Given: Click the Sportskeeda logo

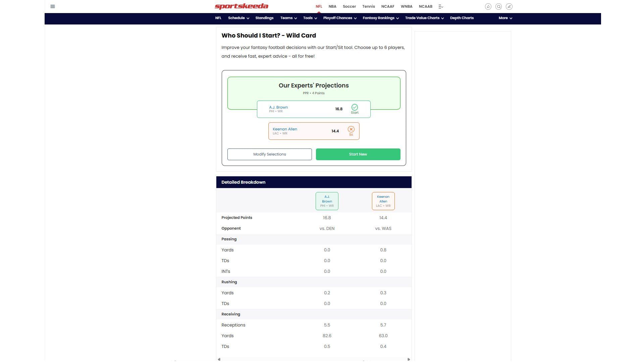Looking at the screenshot, I should pos(241,6).
